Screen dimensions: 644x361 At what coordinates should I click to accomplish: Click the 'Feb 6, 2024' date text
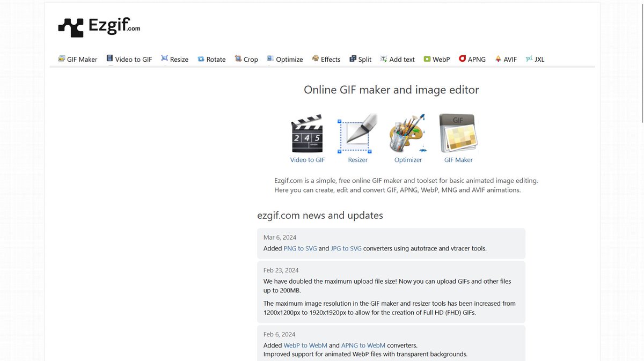[x=280, y=334]
